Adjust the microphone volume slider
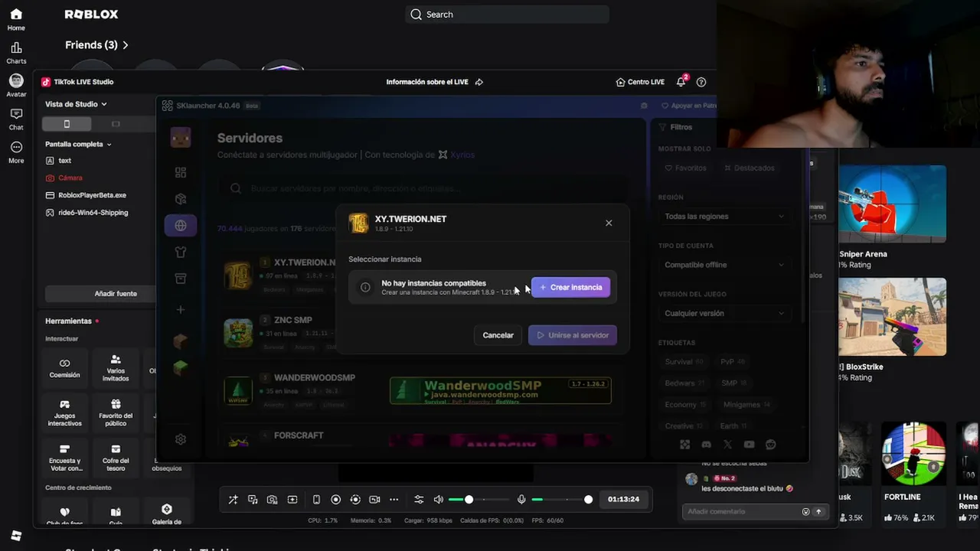The height and width of the screenshot is (551, 980). 562,500
